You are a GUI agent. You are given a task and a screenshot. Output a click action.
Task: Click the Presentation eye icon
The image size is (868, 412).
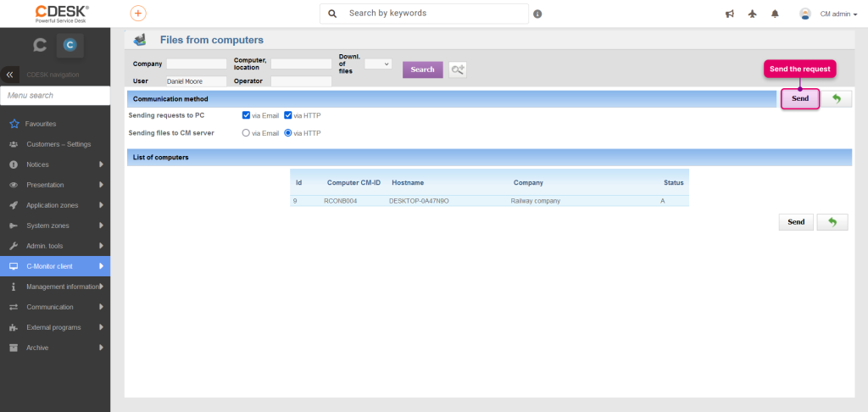tap(14, 185)
